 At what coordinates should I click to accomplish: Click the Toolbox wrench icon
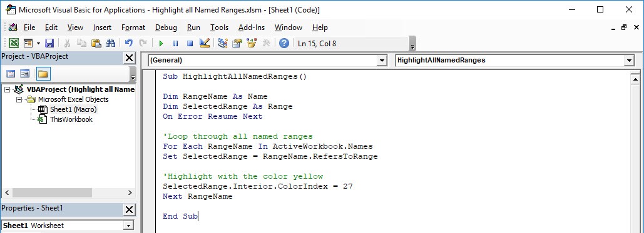266,43
